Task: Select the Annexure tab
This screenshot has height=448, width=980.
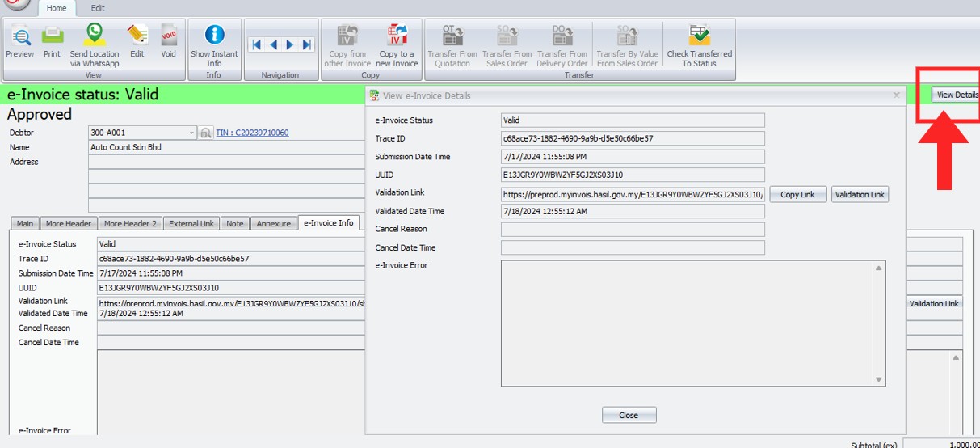Action: point(273,224)
